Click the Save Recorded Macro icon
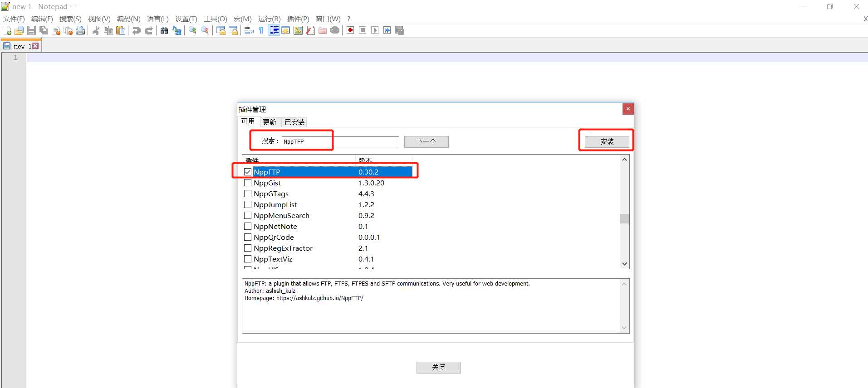The width and height of the screenshot is (868, 388). pos(400,30)
